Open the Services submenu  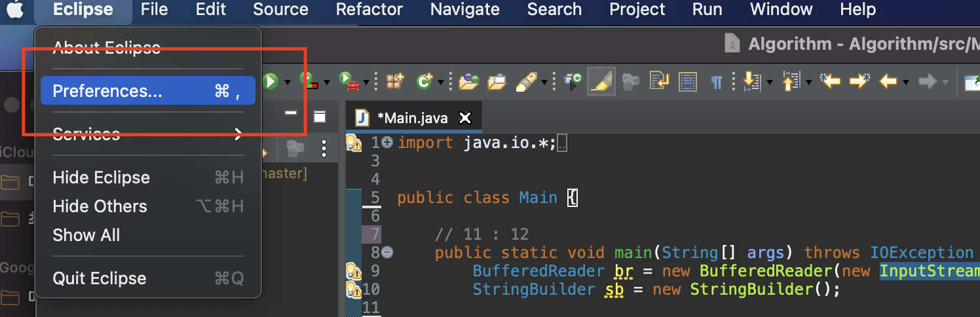[x=147, y=134]
